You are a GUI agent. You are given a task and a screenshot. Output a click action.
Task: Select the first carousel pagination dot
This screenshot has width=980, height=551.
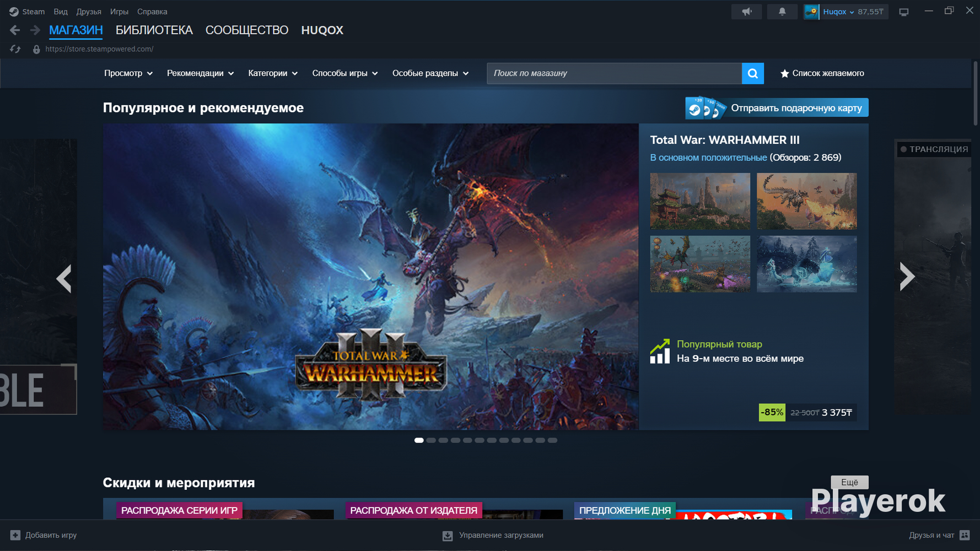point(419,440)
